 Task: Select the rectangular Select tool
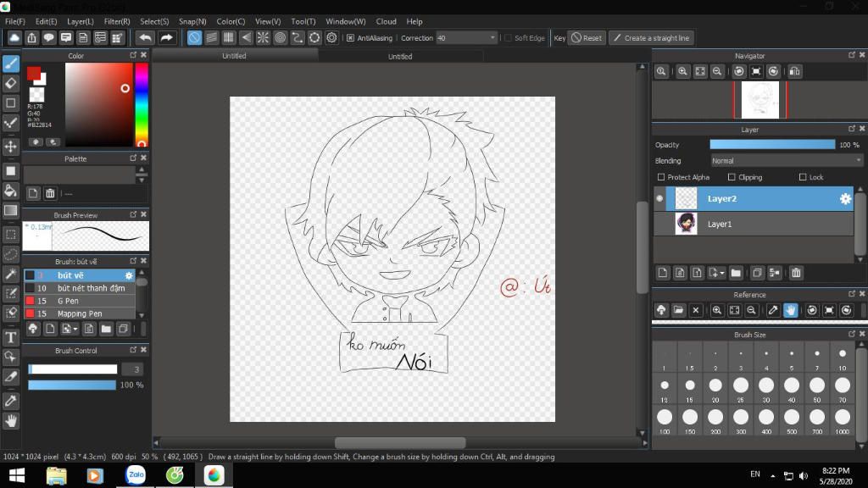point(11,235)
